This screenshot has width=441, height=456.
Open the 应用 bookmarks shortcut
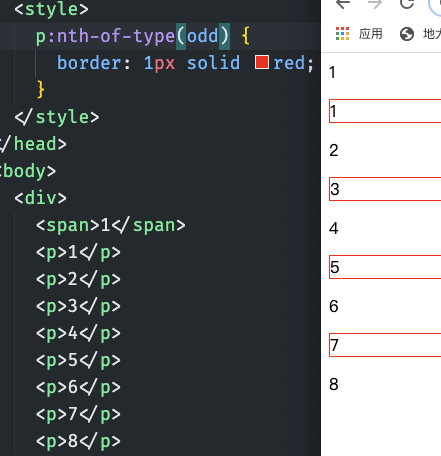[x=371, y=34]
